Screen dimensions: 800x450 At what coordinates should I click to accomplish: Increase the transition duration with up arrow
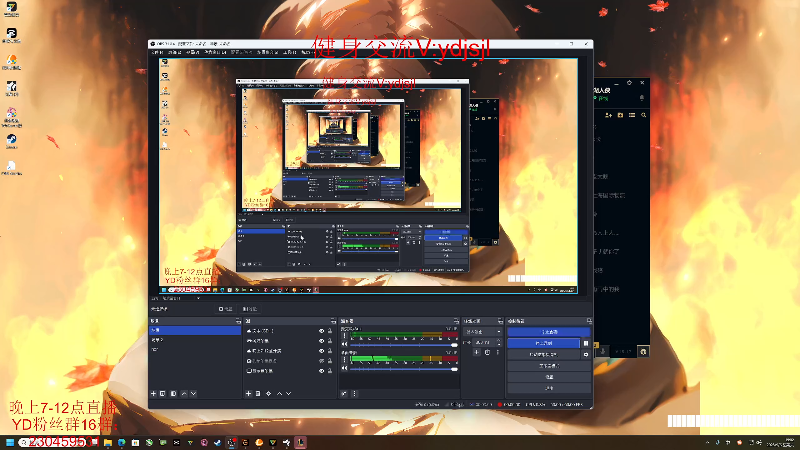click(x=498, y=341)
